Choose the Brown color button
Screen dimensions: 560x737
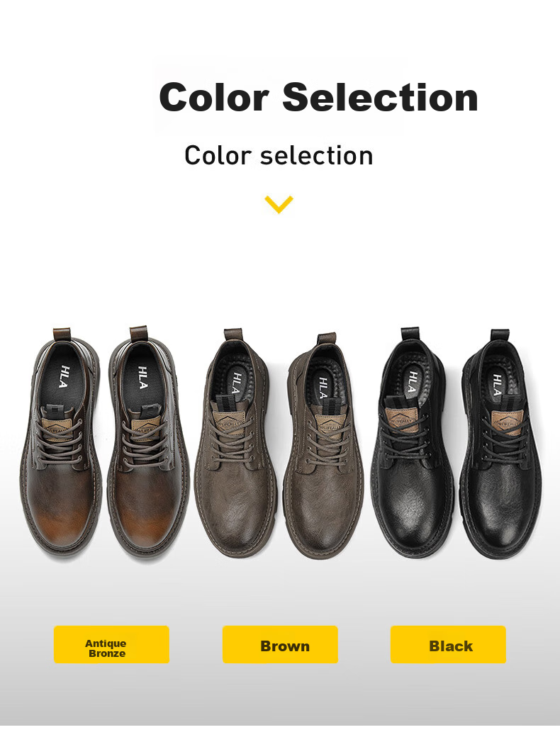tap(280, 644)
